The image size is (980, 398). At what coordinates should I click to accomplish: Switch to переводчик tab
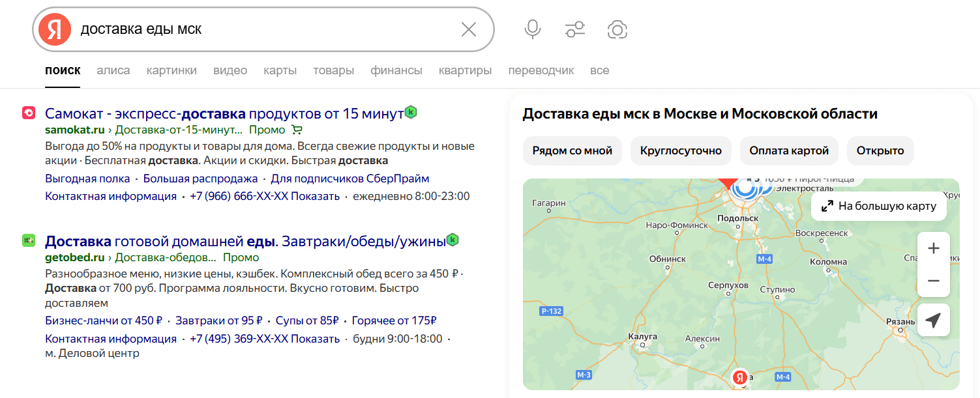click(541, 70)
